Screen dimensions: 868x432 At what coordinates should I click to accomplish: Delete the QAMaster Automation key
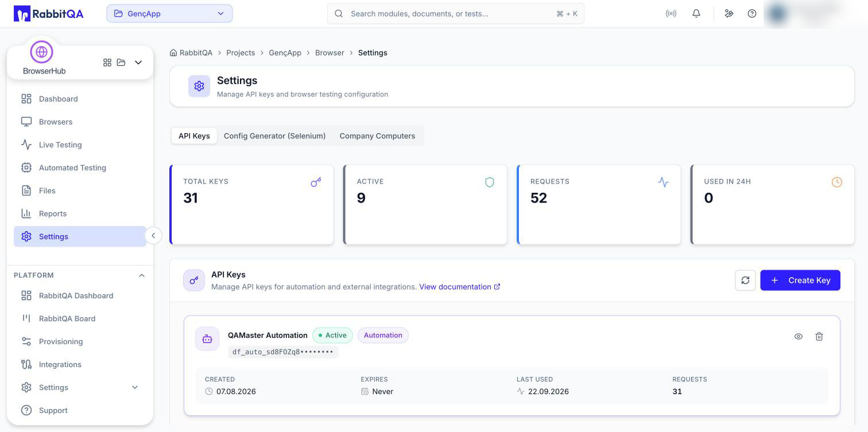pos(819,337)
